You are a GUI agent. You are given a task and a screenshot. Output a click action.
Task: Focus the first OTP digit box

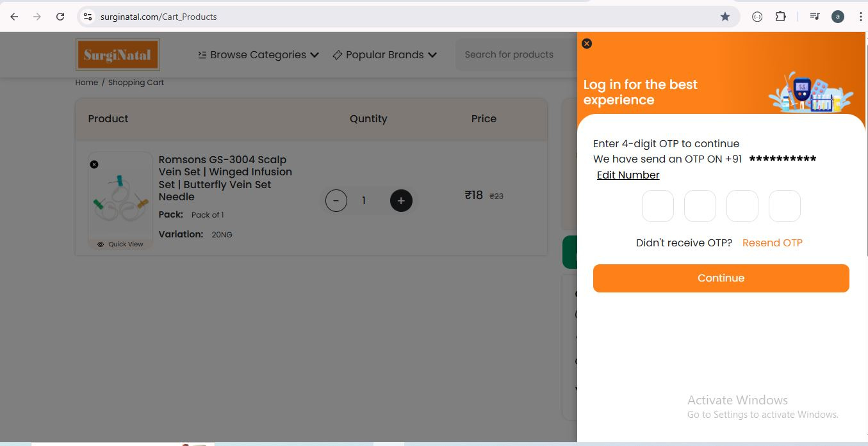click(x=658, y=206)
